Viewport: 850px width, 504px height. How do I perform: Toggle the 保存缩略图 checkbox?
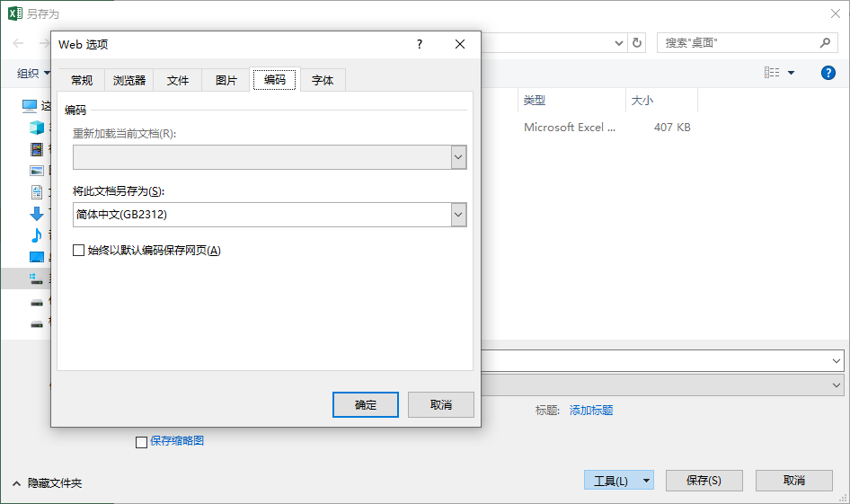(141, 441)
